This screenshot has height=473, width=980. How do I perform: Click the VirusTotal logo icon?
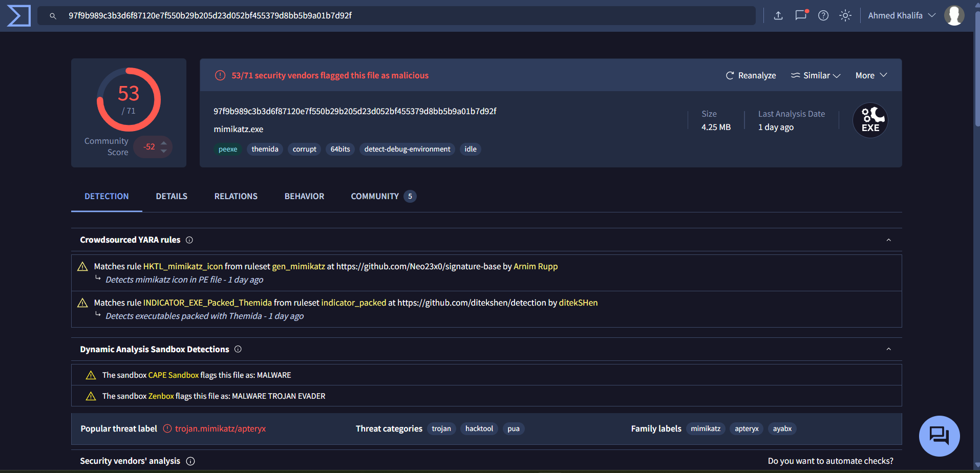point(19,16)
